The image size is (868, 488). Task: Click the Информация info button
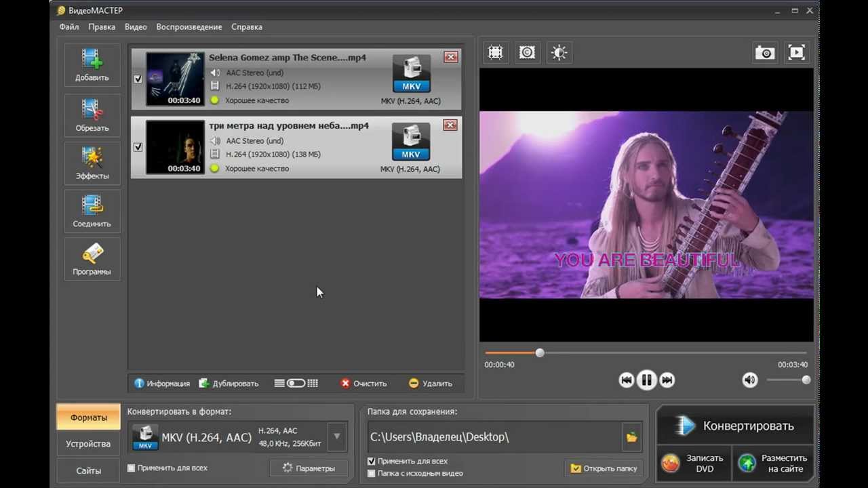tap(162, 383)
